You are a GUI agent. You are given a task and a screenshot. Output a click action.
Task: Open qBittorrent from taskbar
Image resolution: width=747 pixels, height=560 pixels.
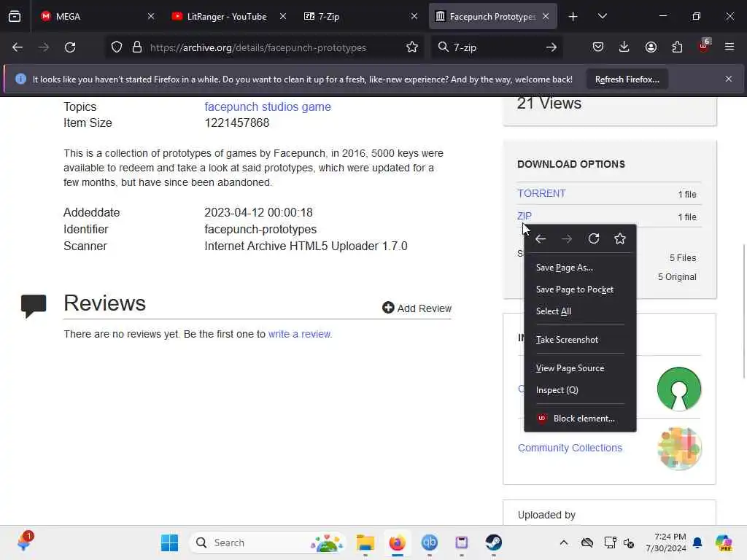(429, 542)
